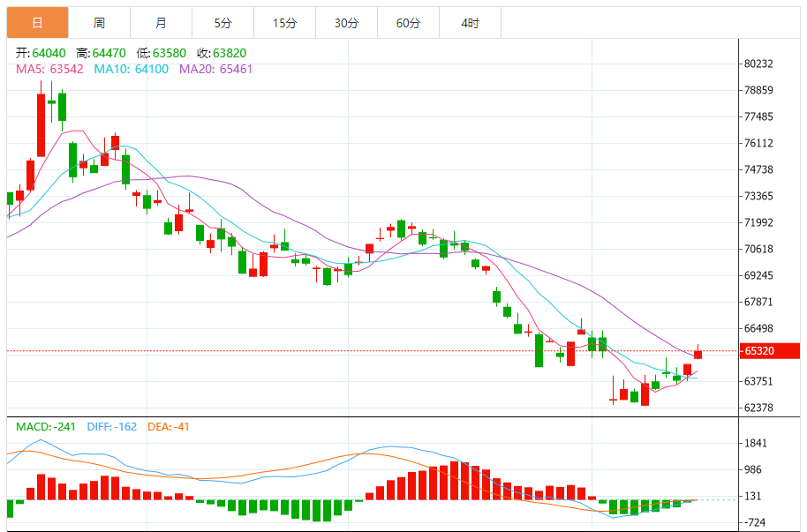Click the red 65320 current price tag

pyautogui.click(x=770, y=351)
